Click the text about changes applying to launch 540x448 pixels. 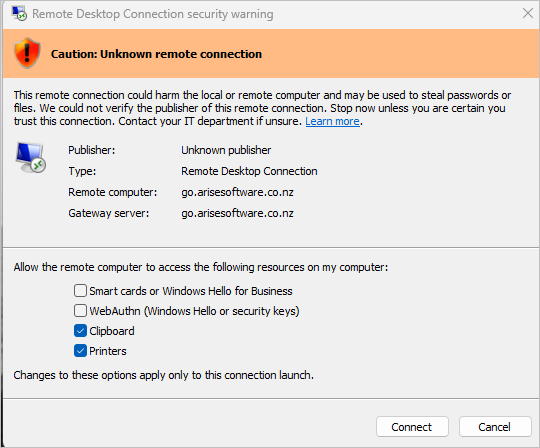click(164, 375)
